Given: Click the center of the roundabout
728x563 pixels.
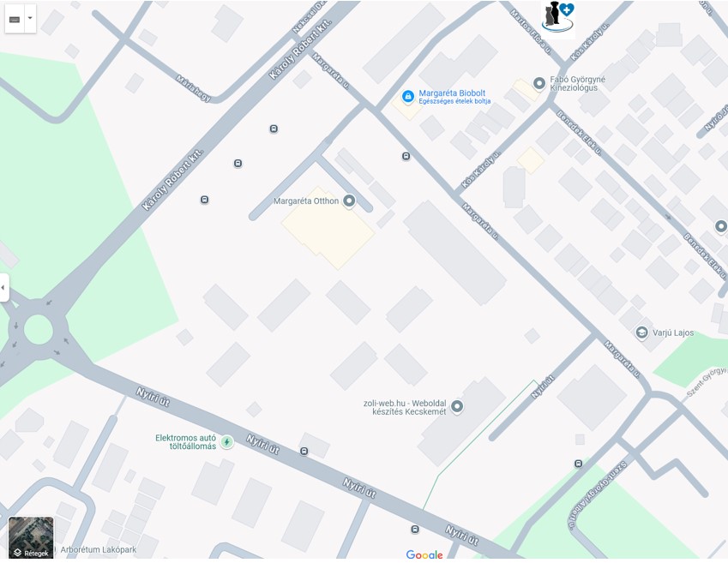Looking at the screenshot, I should [x=38, y=330].
